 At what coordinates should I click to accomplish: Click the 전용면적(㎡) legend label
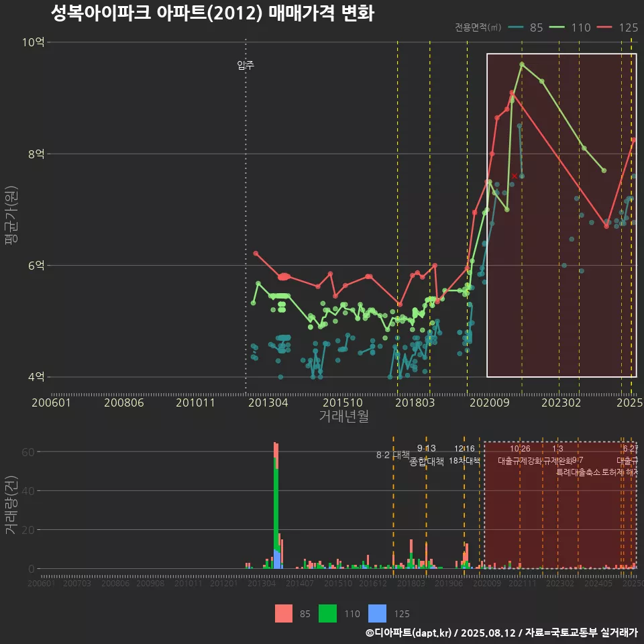[478, 27]
